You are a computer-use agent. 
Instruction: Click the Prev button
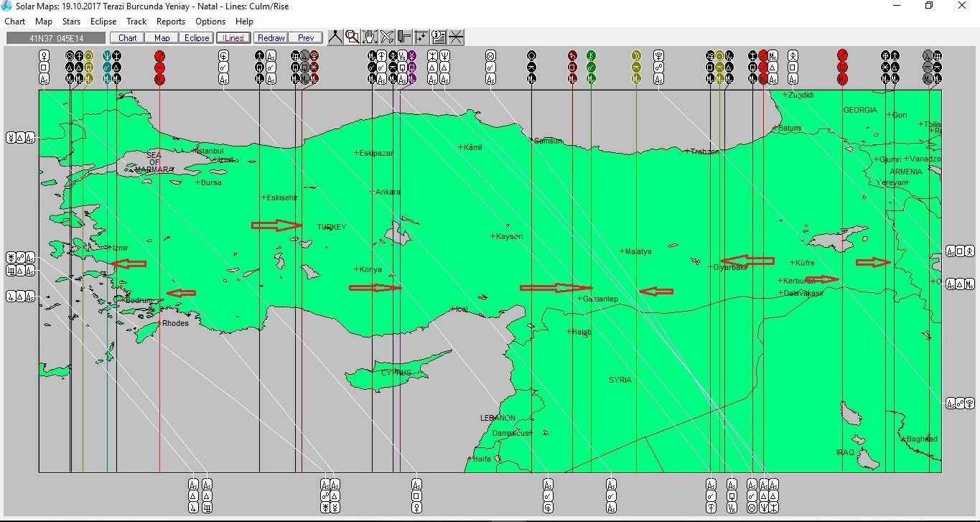pos(306,38)
